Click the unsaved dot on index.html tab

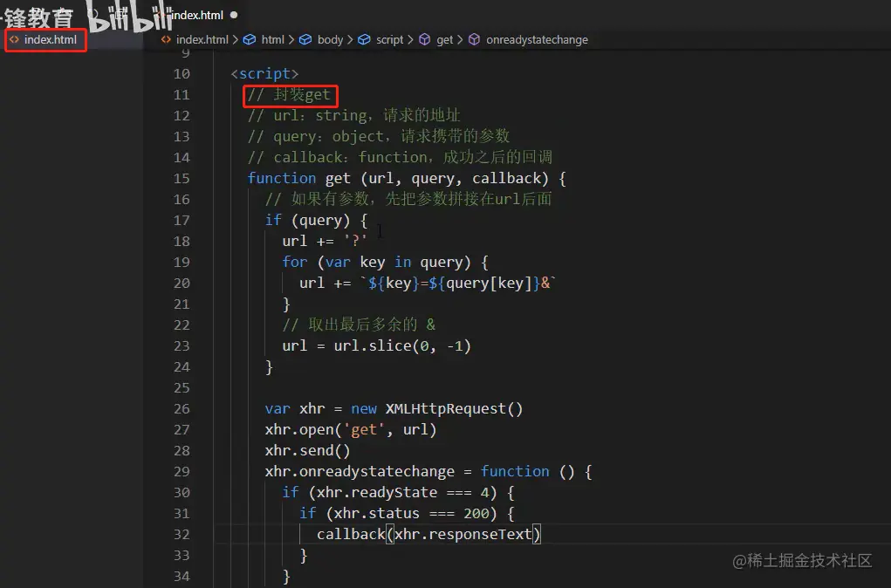coord(234,16)
